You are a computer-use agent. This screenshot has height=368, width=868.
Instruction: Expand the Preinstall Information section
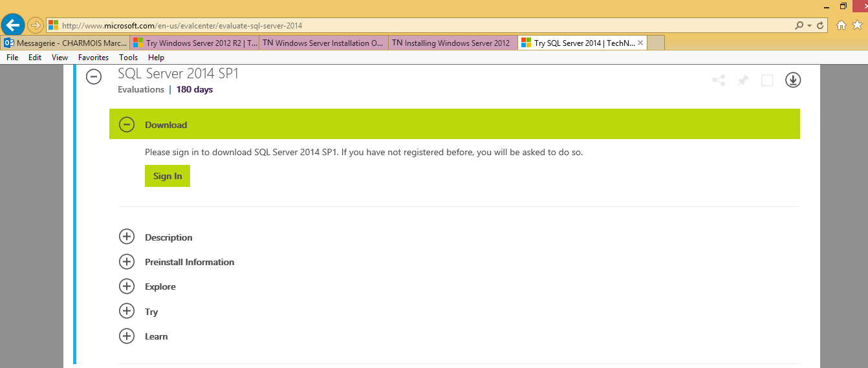[127, 261]
